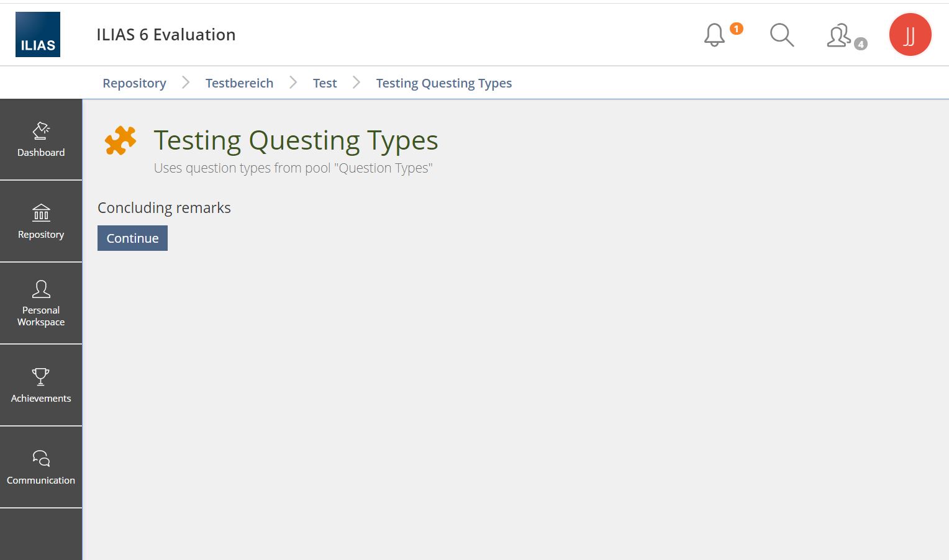Click the Testing Questing Types breadcrumb
This screenshot has height=560, width=949.
[x=443, y=83]
